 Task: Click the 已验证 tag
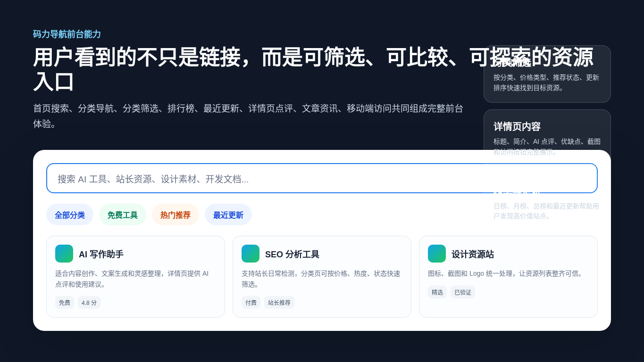point(463,292)
